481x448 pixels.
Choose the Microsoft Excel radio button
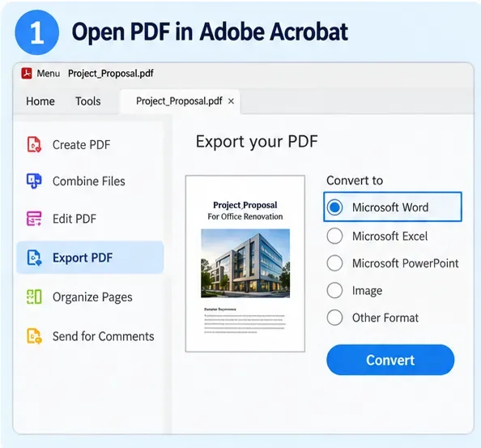coord(334,236)
